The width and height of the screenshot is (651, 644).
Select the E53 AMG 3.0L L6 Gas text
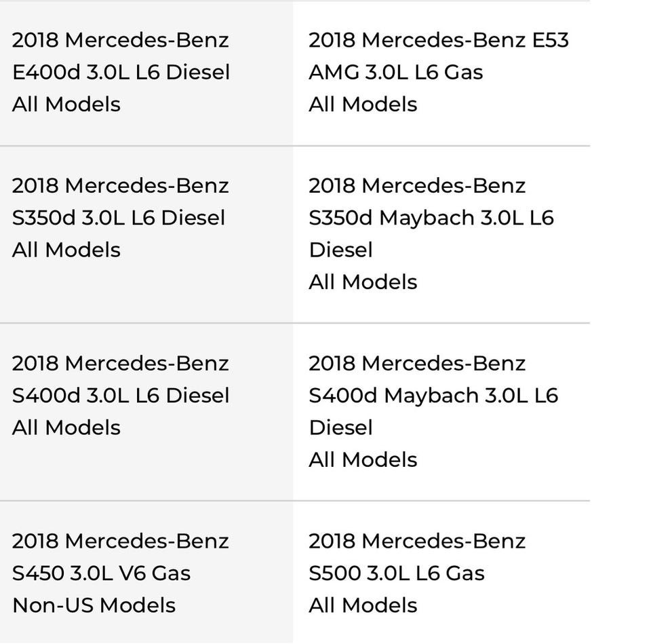(x=395, y=72)
